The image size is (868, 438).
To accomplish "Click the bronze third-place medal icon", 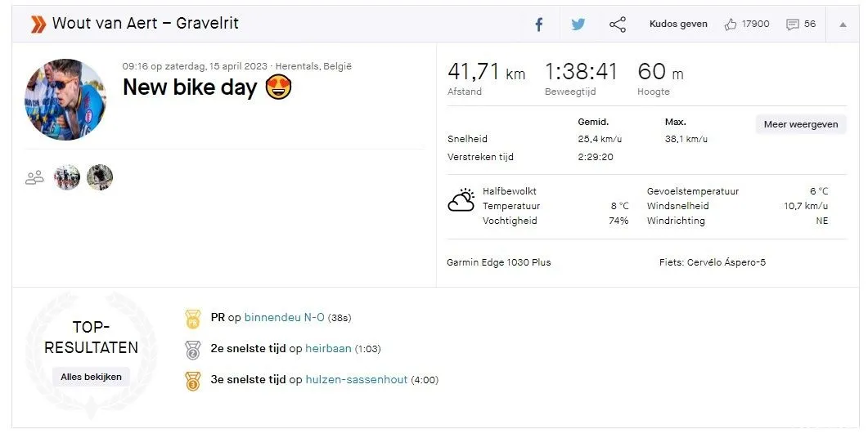I will pos(192,381).
